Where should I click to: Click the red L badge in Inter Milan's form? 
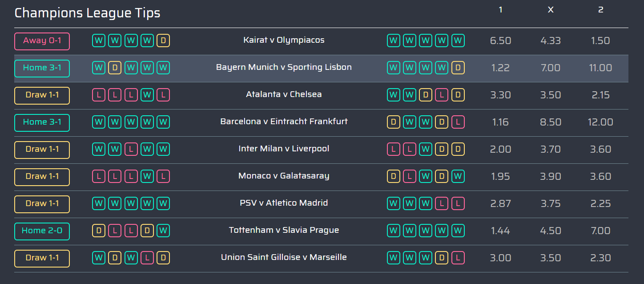coord(131,150)
